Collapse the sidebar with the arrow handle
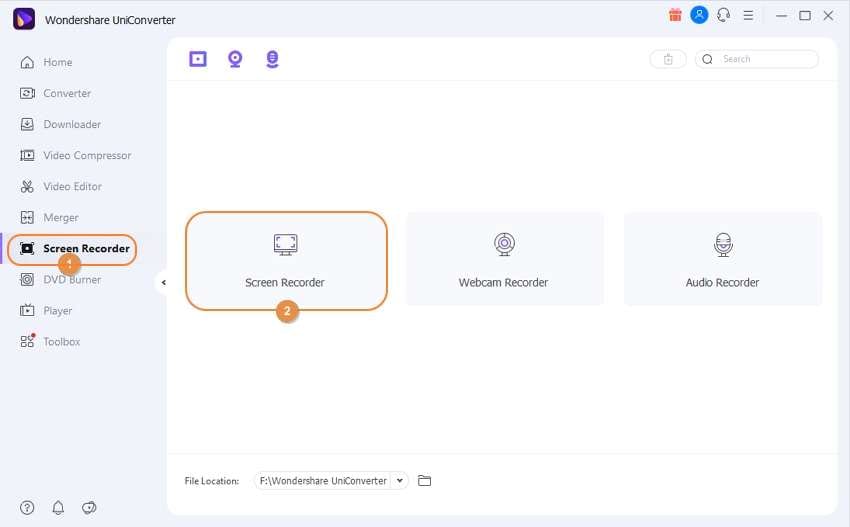The width and height of the screenshot is (850, 527). pyautogui.click(x=163, y=282)
